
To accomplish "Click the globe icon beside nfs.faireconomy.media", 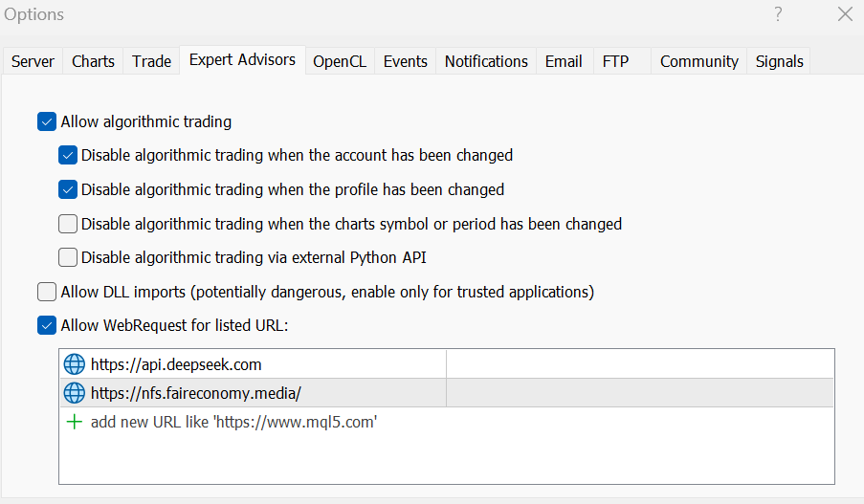I will click(74, 393).
